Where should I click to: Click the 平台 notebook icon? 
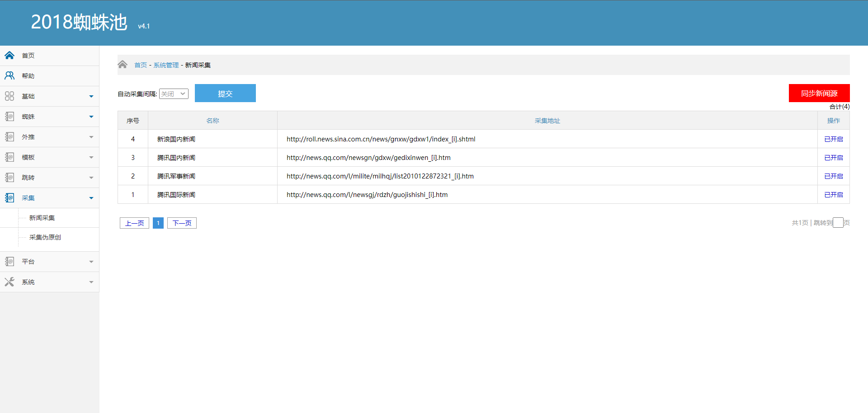click(9, 262)
